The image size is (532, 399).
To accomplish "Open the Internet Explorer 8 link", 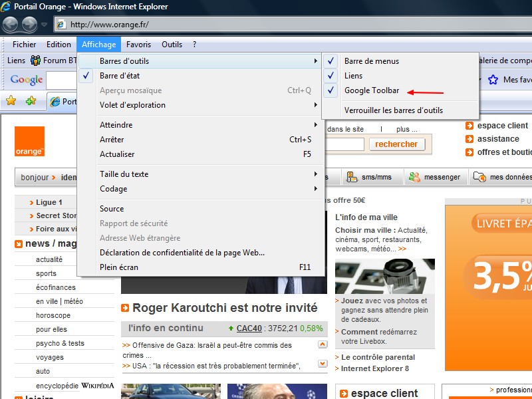I will tap(374, 368).
